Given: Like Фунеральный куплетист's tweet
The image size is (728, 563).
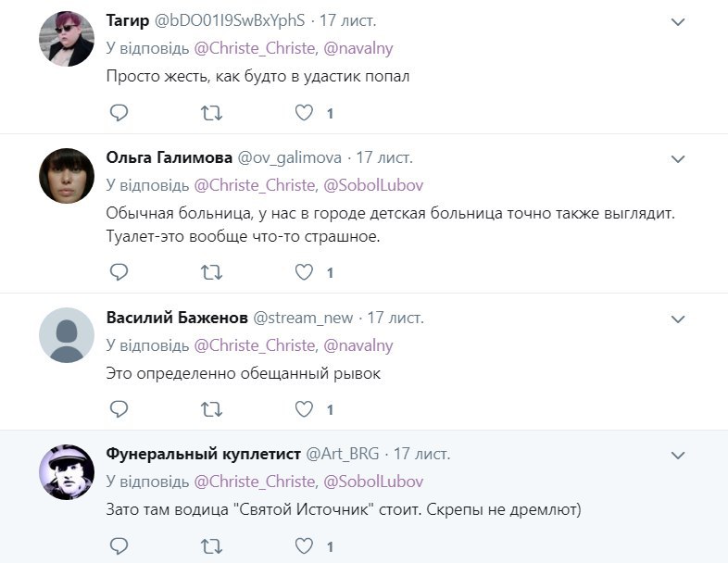Looking at the screenshot, I should [305, 546].
